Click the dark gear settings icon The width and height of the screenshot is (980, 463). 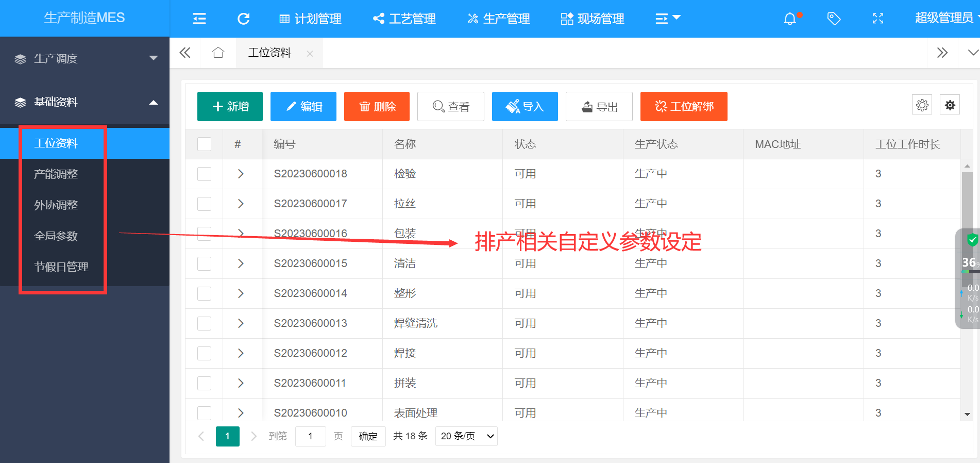[950, 105]
